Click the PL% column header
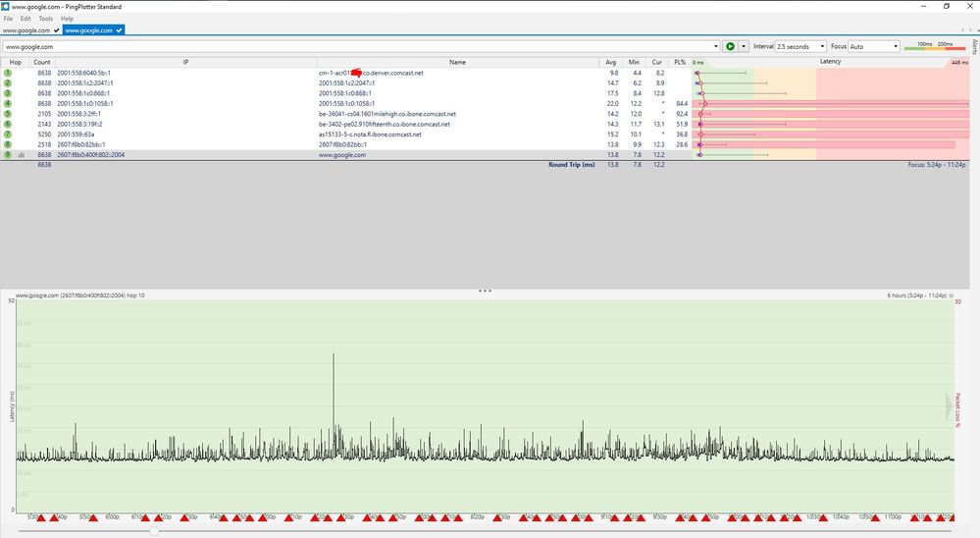The width and height of the screenshot is (980, 538). click(x=680, y=62)
